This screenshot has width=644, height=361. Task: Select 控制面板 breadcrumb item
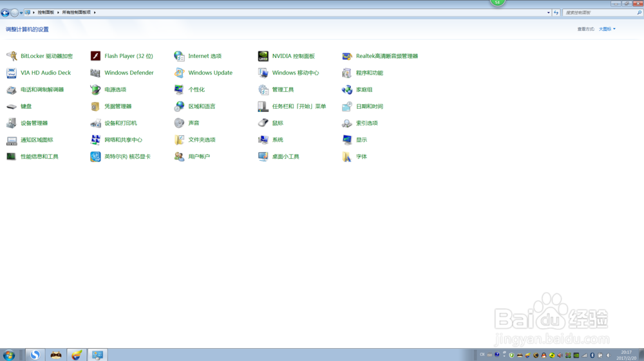46,12
